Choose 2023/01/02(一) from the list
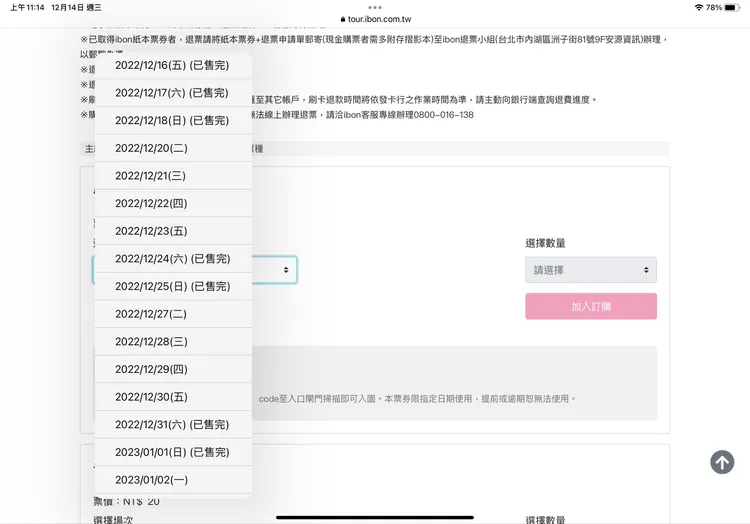Screen dimensions: 750x524 [172, 480]
